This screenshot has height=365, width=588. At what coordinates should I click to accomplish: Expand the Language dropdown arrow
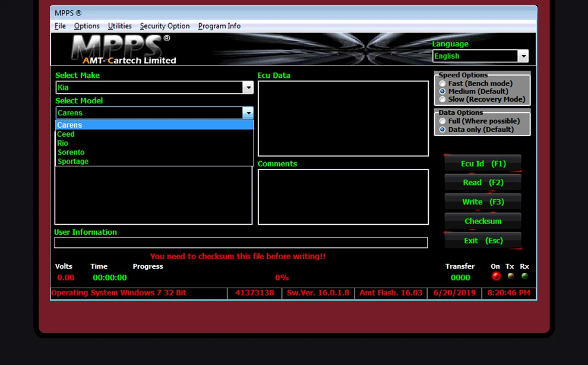(523, 56)
